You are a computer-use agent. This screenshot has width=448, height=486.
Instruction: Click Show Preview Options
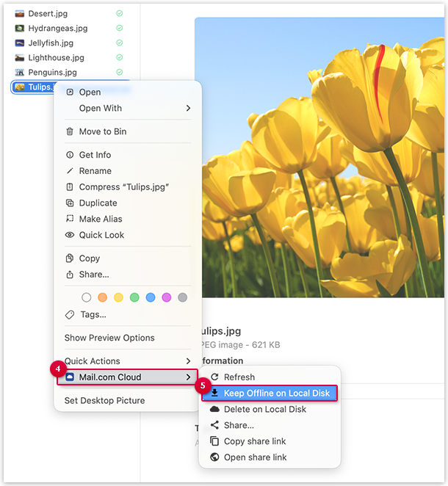[109, 338]
